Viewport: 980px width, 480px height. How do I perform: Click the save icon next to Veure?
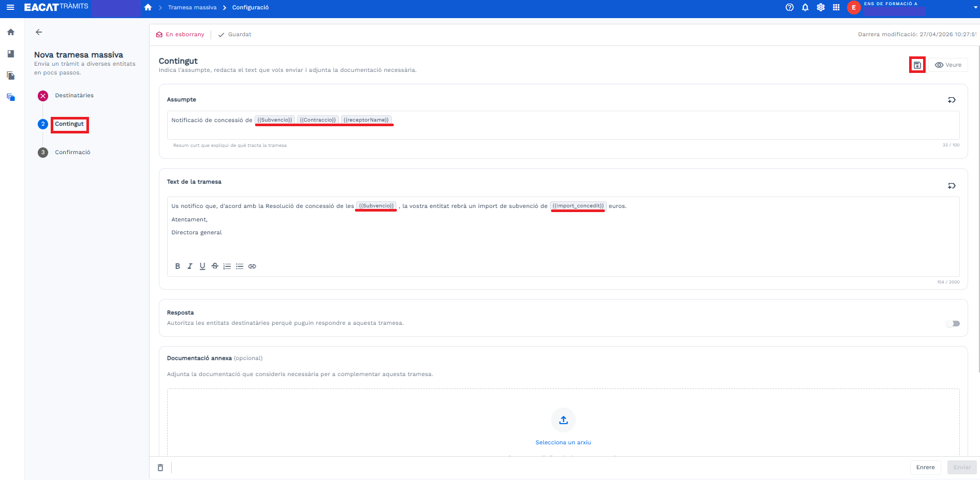point(917,65)
